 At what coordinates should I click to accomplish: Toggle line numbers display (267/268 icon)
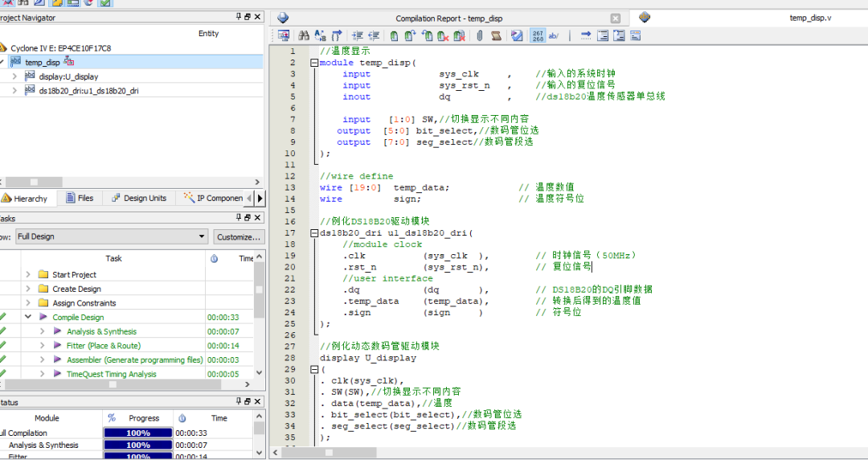point(538,35)
